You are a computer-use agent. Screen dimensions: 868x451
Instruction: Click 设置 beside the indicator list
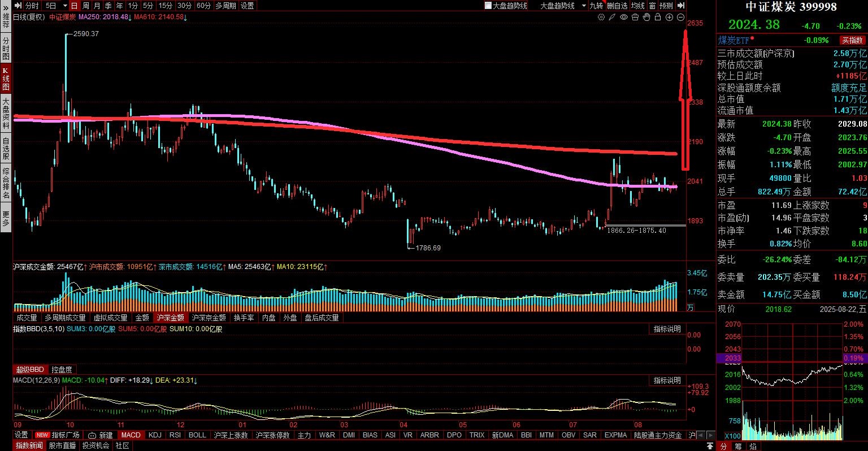tap(21, 435)
